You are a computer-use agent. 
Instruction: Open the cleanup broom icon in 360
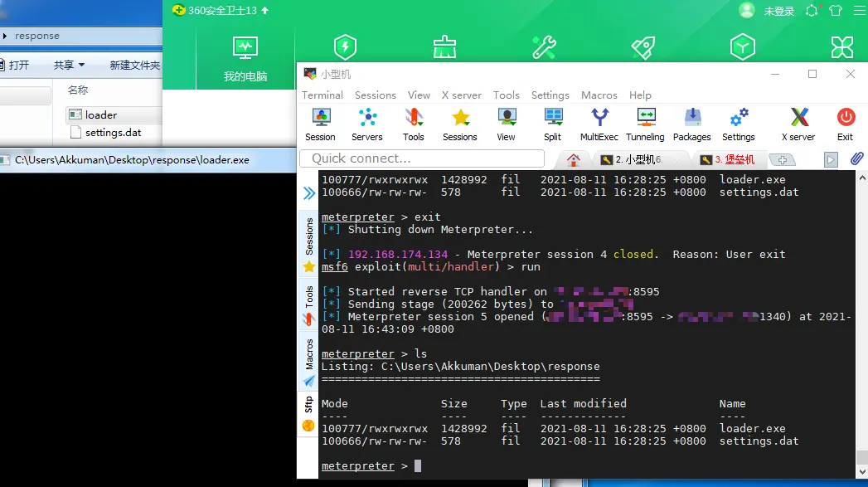pyautogui.click(x=444, y=47)
